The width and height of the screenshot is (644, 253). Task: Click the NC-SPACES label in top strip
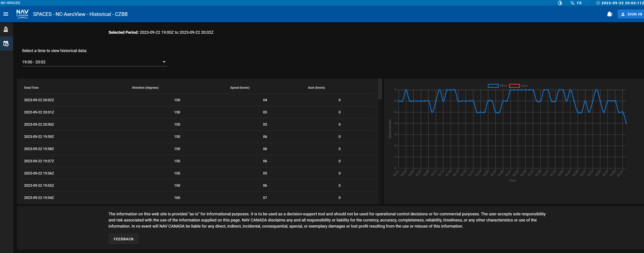[10, 3]
